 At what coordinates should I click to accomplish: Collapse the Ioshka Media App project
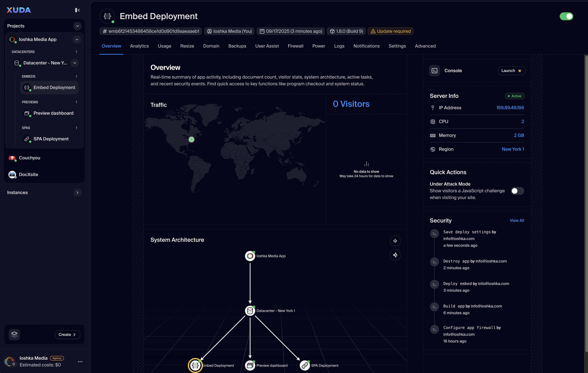pos(77,39)
